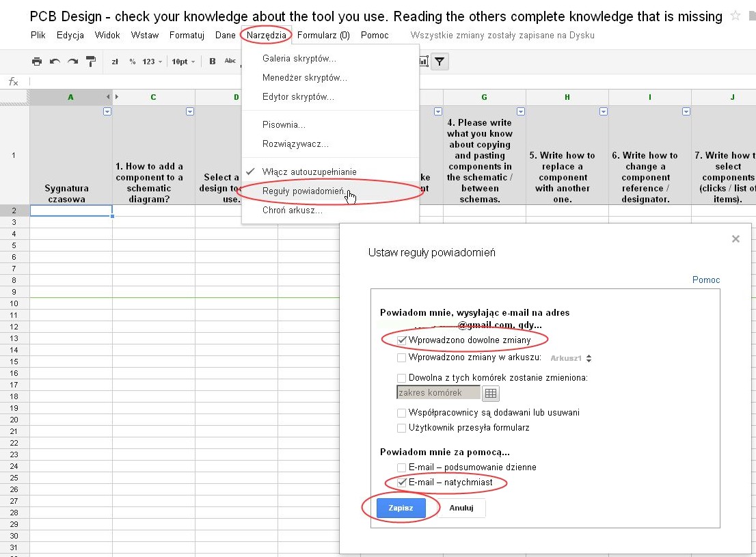This screenshot has height=557, width=756.
Task: Open filter dropdown in column C header
Action: pyautogui.click(x=190, y=111)
